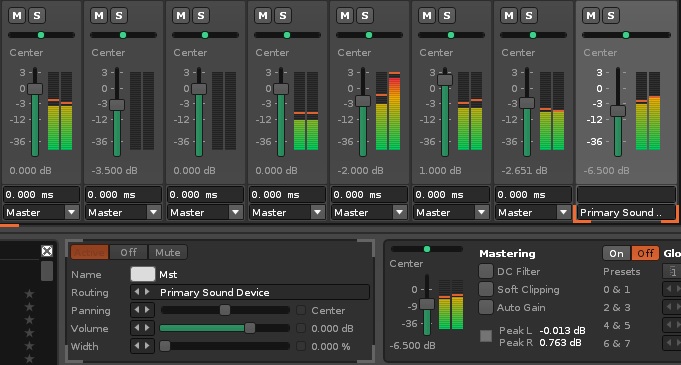Set device state to Mute

tap(168, 252)
